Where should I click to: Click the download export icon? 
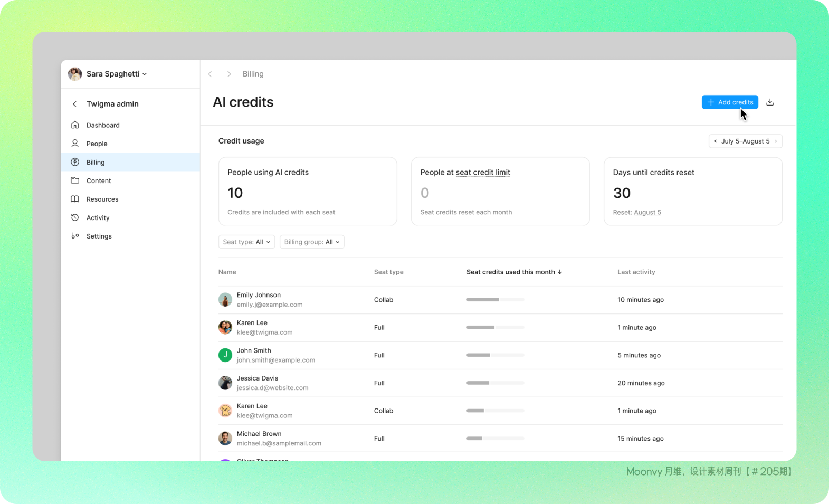click(x=770, y=102)
